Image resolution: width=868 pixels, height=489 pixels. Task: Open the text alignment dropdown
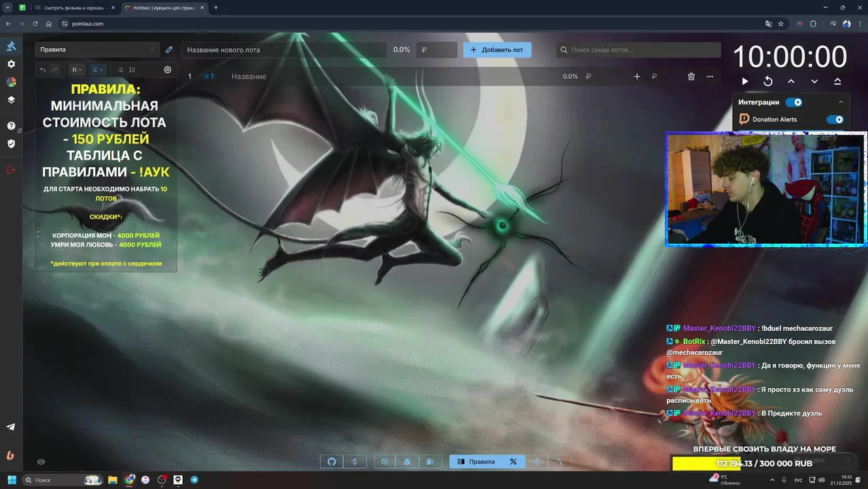[x=97, y=69]
